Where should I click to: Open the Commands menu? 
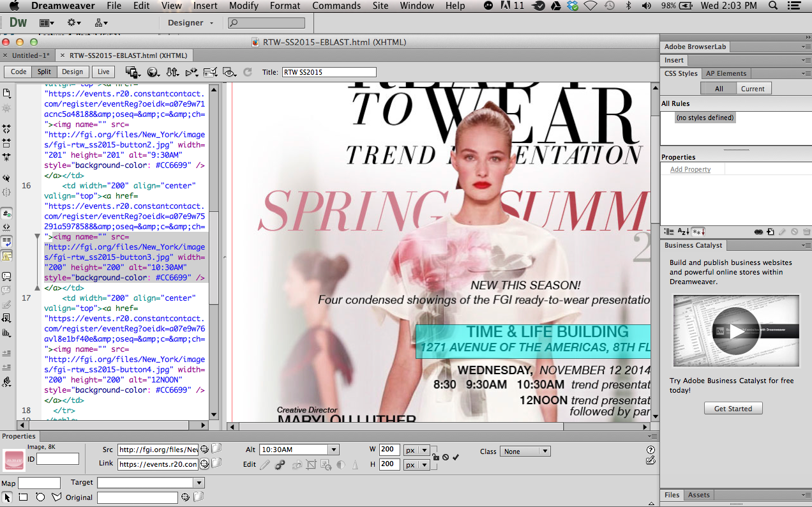coord(336,6)
